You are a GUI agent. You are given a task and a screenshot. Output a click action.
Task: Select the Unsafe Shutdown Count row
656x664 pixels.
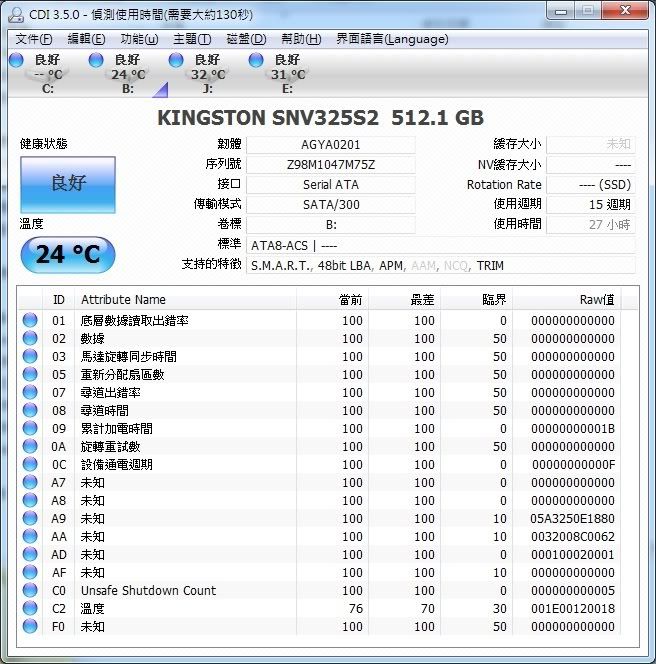click(319, 590)
